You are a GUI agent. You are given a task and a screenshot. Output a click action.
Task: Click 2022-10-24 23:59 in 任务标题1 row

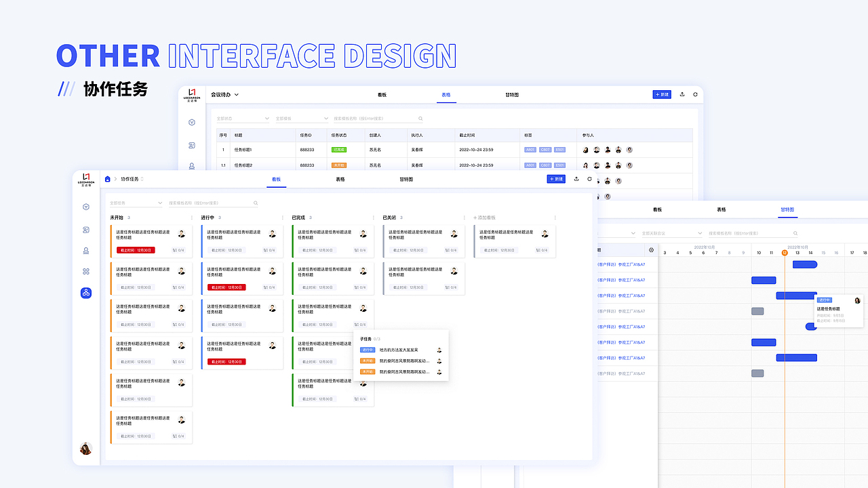point(476,149)
